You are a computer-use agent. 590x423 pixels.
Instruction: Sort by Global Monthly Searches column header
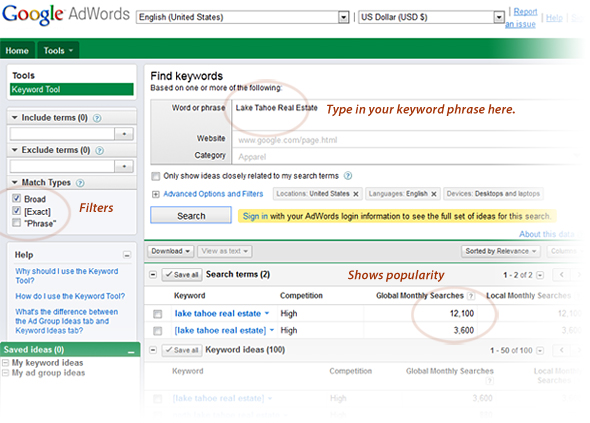tap(420, 296)
